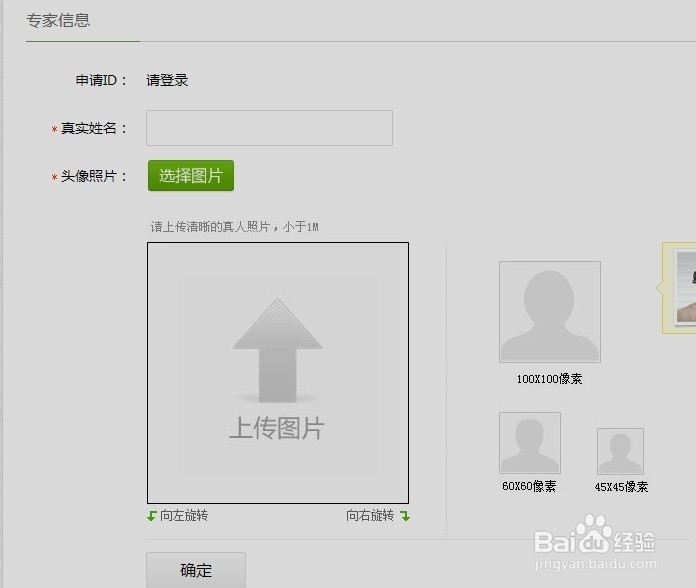Click the green 选择图片 button
The height and width of the screenshot is (588, 696).
191,176
